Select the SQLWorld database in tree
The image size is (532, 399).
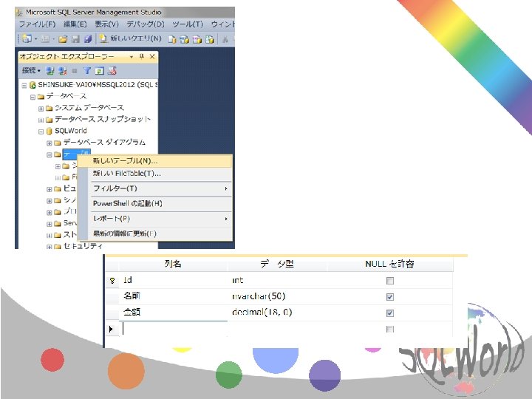point(71,131)
